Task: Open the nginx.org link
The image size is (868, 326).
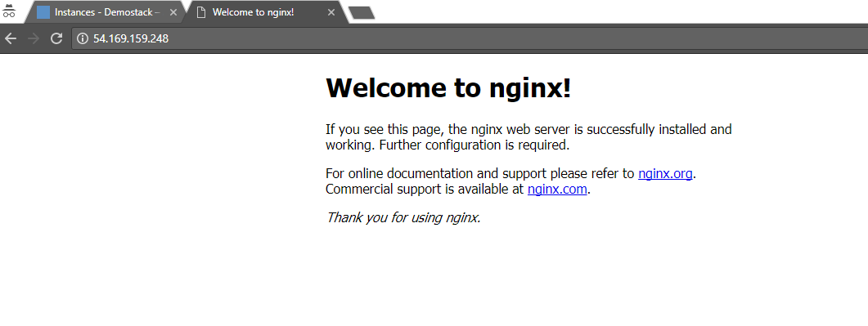Action: tap(665, 173)
